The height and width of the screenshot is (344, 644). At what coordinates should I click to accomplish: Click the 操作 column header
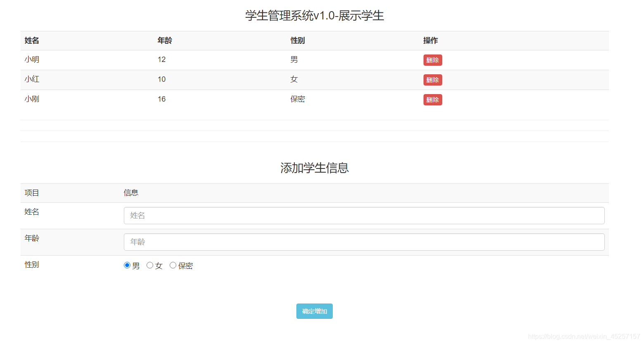pyautogui.click(x=431, y=40)
